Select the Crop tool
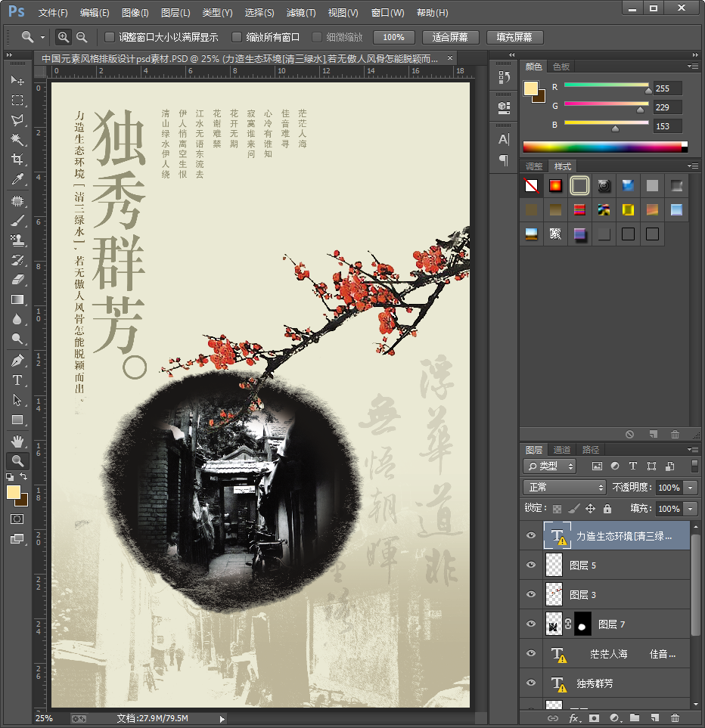This screenshot has width=705, height=728. [17, 160]
